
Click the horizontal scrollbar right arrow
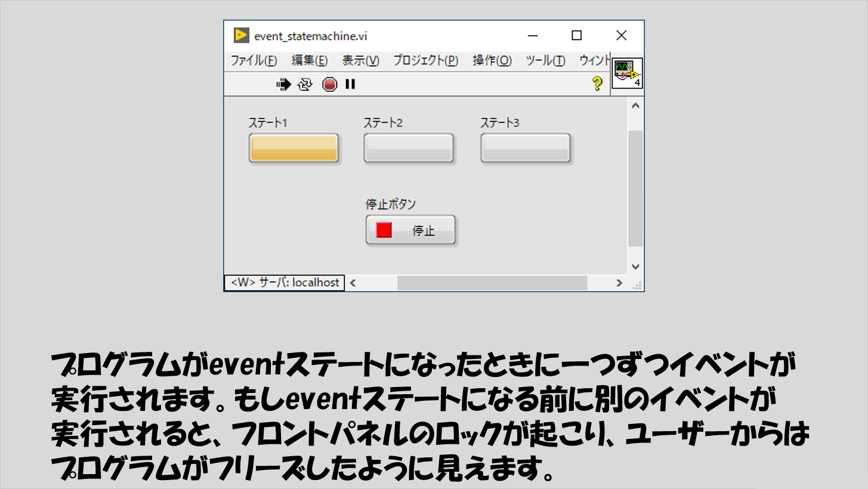coord(619,283)
